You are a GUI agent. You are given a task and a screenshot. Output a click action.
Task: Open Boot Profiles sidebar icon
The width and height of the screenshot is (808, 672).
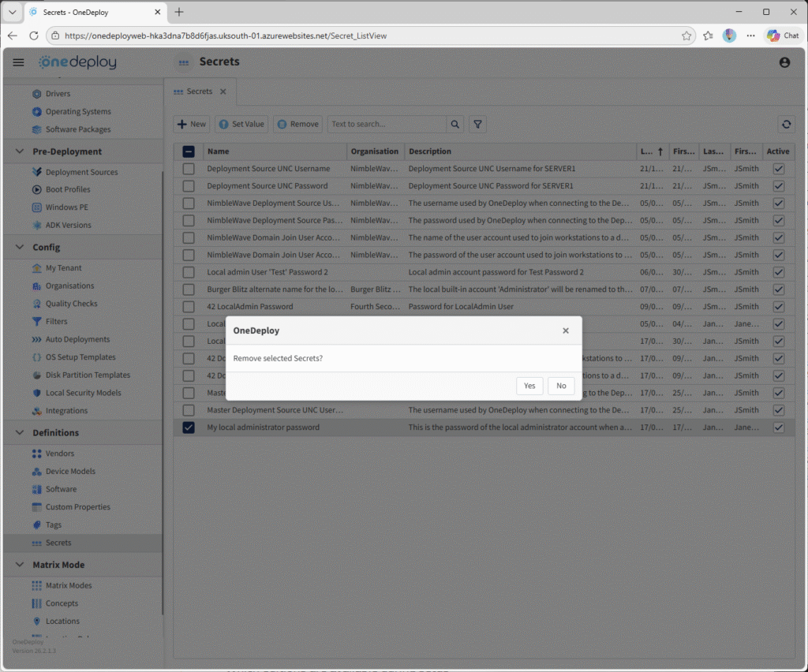click(36, 189)
